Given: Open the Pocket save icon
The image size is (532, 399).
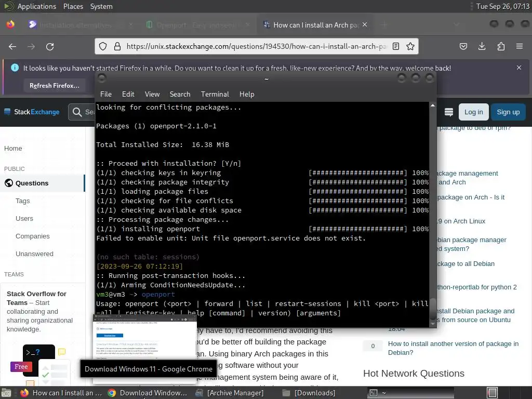Looking at the screenshot, I should (x=463, y=46).
